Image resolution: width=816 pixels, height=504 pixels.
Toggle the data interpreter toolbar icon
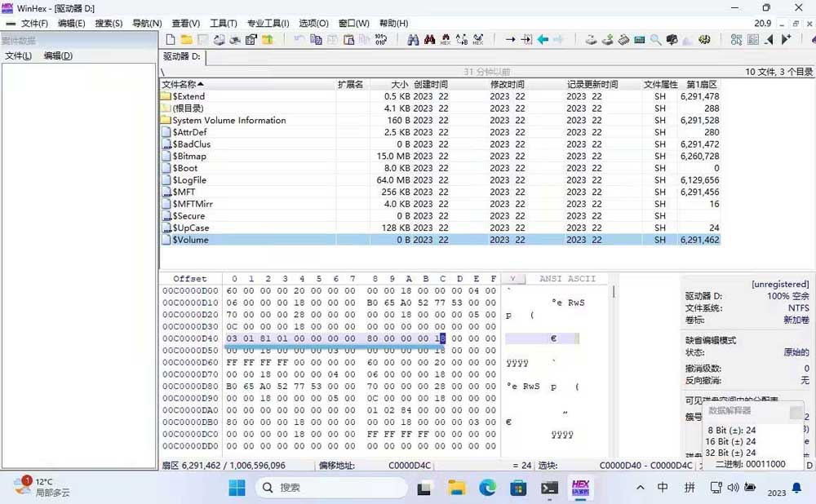(x=753, y=39)
